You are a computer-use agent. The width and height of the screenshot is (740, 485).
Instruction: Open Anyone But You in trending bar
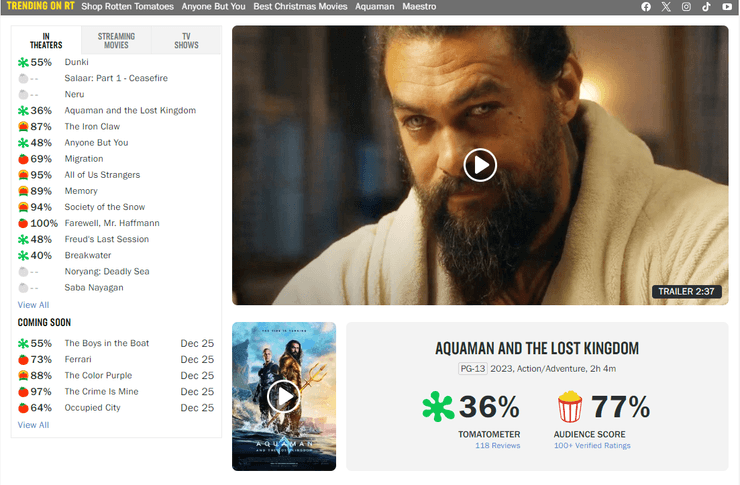[x=213, y=7]
